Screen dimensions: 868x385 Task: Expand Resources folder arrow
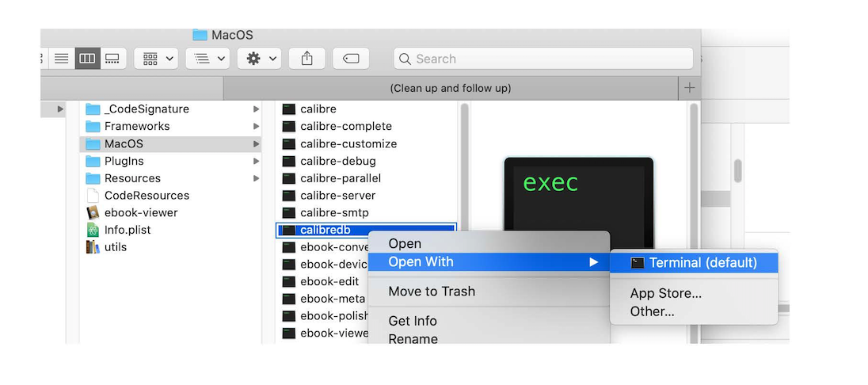coord(257,178)
